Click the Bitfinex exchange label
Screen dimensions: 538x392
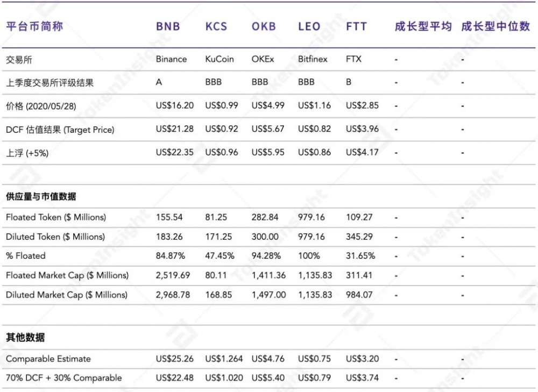click(312, 59)
